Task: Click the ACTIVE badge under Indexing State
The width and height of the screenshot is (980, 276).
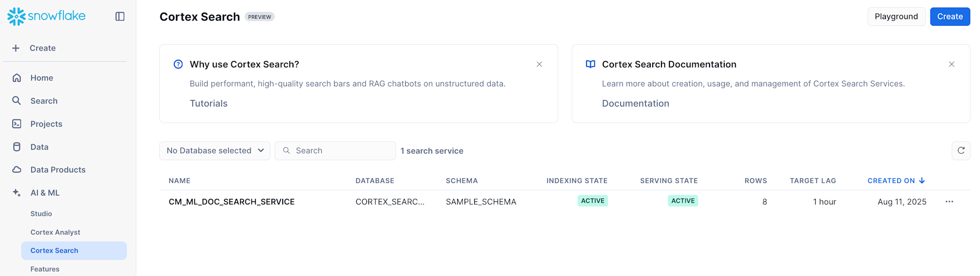Action: click(x=592, y=201)
